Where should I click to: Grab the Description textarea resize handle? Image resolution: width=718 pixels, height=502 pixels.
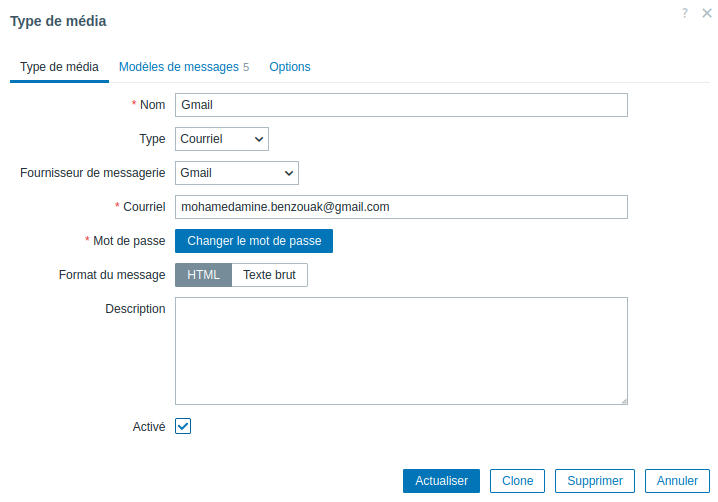pyautogui.click(x=624, y=401)
